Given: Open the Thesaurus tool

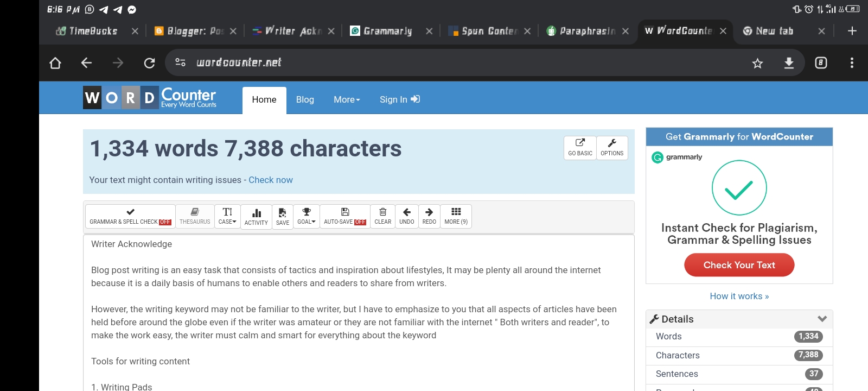Looking at the screenshot, I should click(195, 216).
